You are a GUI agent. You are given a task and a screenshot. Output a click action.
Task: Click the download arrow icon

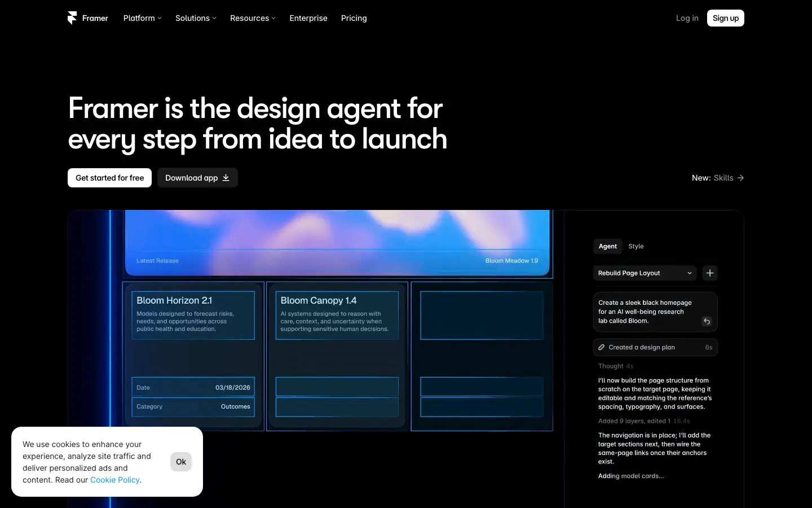(x=226, y=178)
